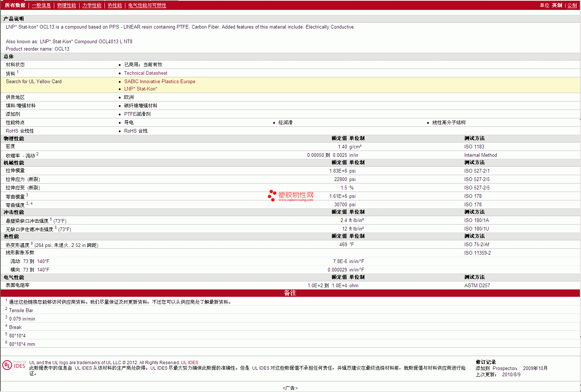Click the 0.079 in/min footnote
Image resolution: width=581 pixels, height=392 pixels.
pyautogui.click(x=22, y=319)
